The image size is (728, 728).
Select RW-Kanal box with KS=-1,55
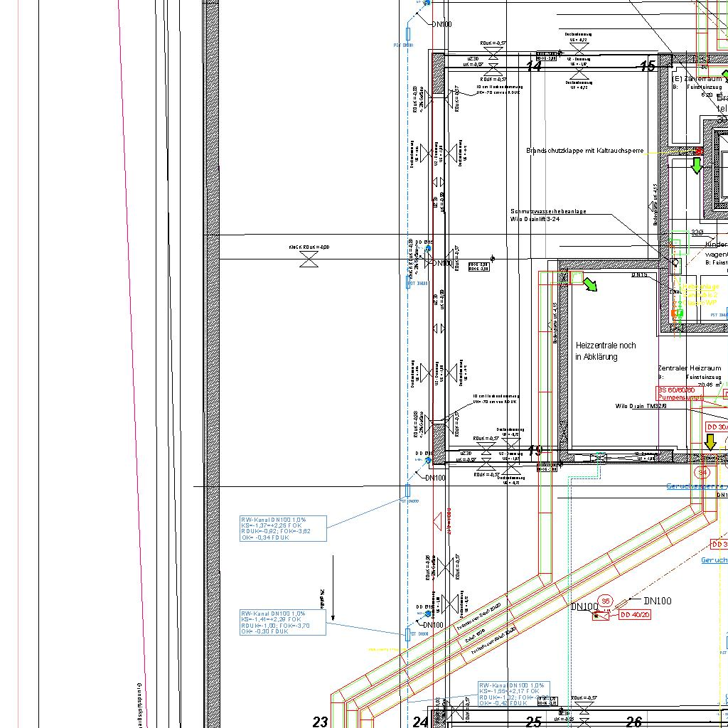point(514,694)
